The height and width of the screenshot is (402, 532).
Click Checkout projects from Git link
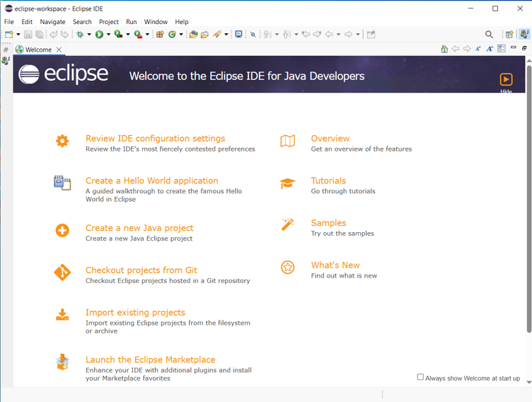click(141, 270)
